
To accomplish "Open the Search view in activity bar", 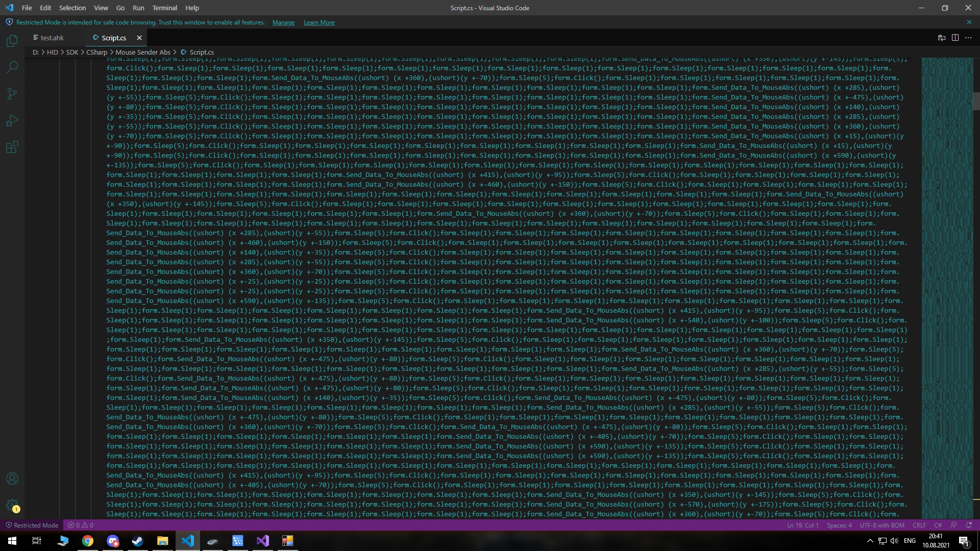I will click(x=12, y=67).
